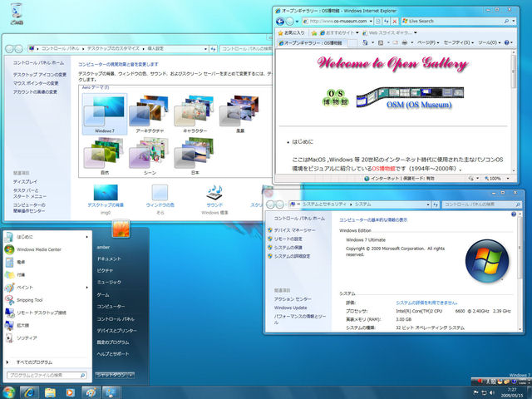
Task: Click デスクトップ アイコンの変更 link
Action: [x=40, y=75]
